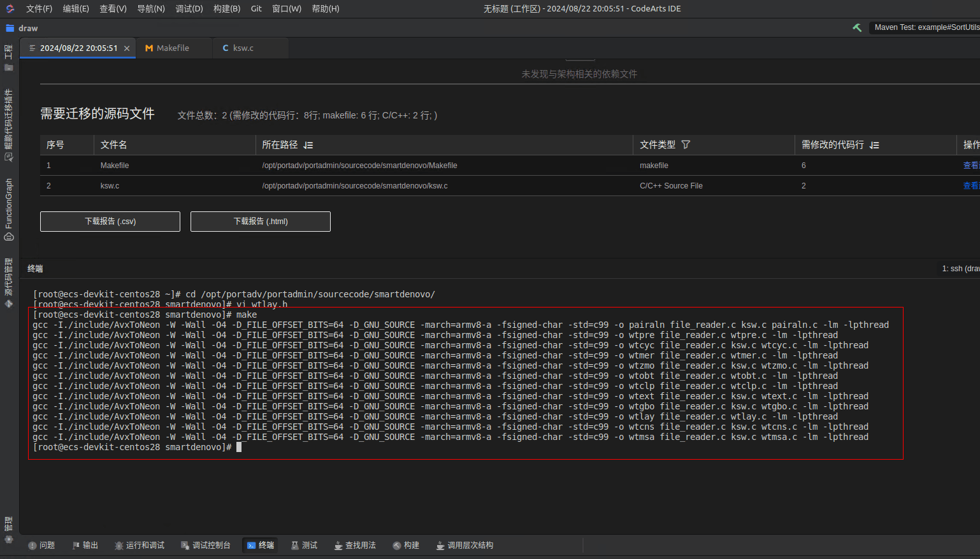Click the 需要迁移的源码文件 heading
Viewport: 980px width, 559px height.
click(x=97, y=114)
